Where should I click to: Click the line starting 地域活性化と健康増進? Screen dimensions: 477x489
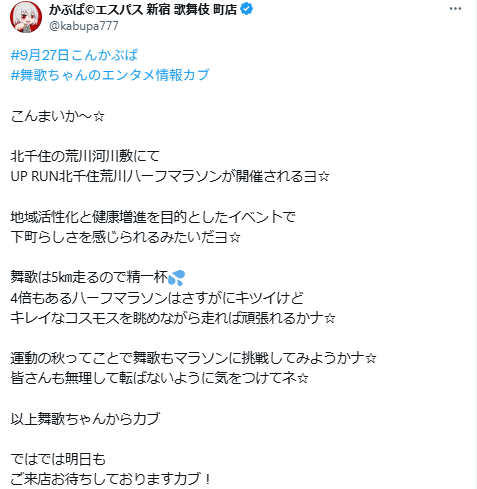pos(153,217)
